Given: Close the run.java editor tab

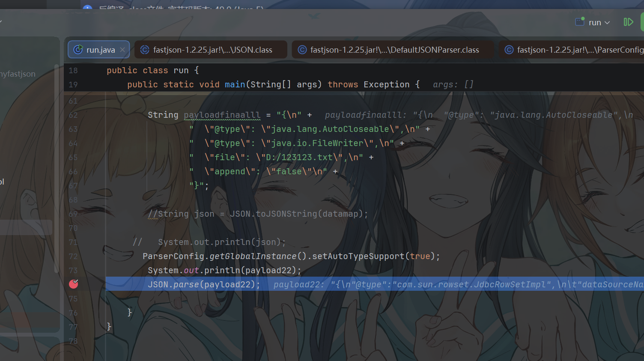Looking at the screenshot, I should [122, 50].
